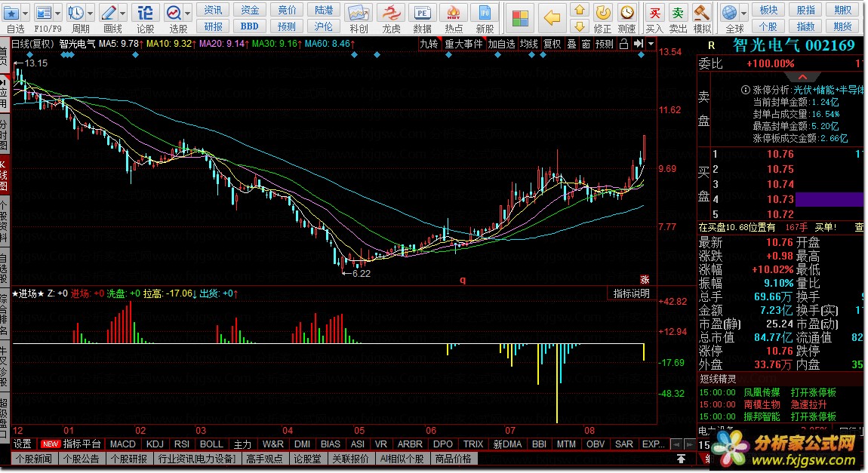The height and width of the screenshot is (473, 868).
Task: Expand the 选股 dropdown arrow
Action: click(188, 13)
